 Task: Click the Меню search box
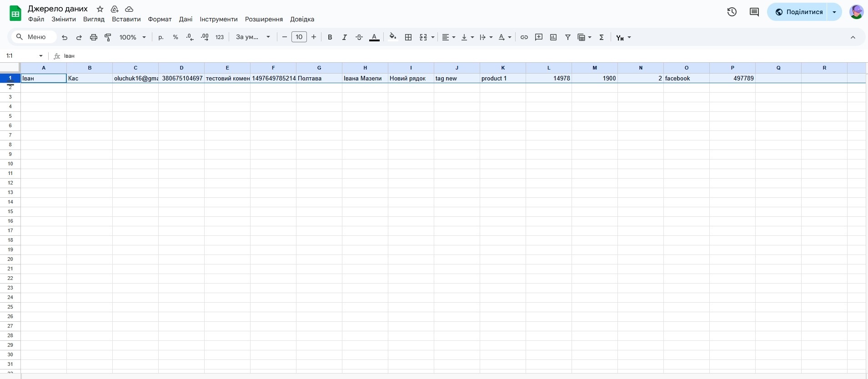coord(34,37)
